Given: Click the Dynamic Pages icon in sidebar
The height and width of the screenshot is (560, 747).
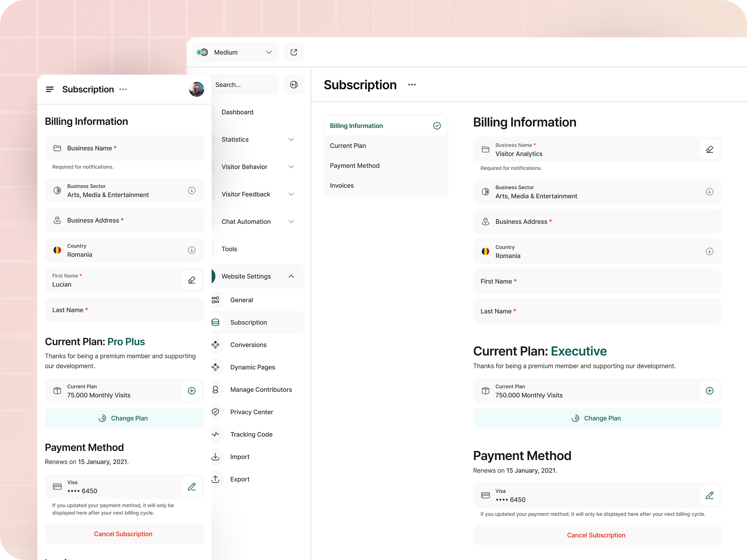Looking at the screenshot, I should pos(216,367).
